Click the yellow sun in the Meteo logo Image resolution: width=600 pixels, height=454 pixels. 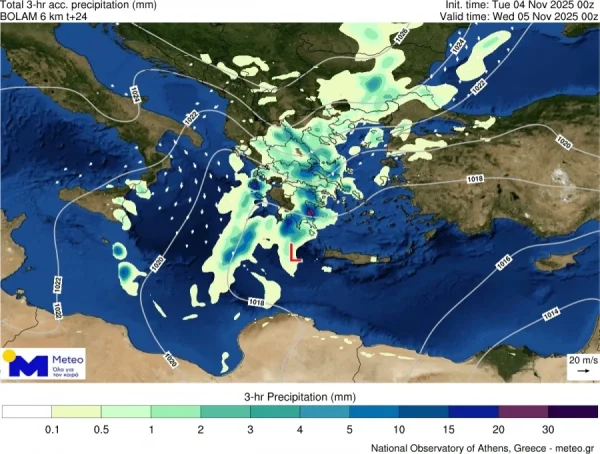[10, 356]
